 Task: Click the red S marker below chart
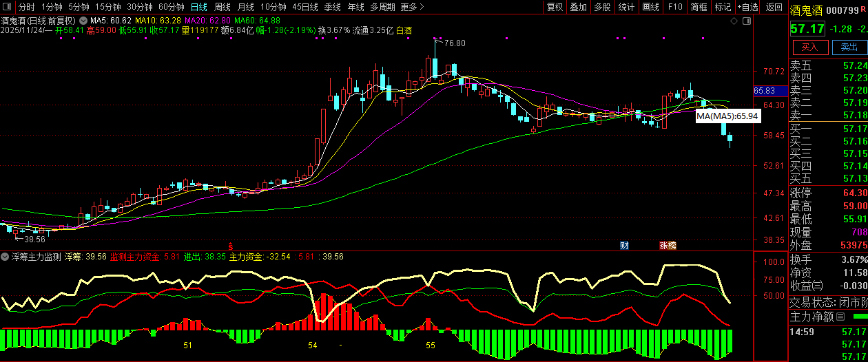click(231, 245)
